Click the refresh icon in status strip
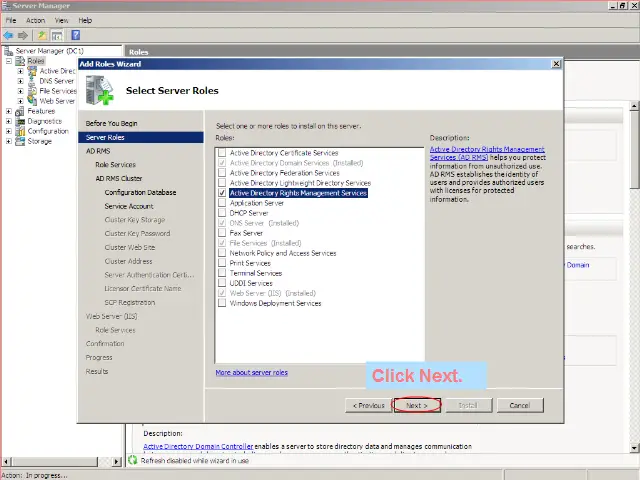The height and width of the screenshot is (480, 640). click(x=133, y=460)
